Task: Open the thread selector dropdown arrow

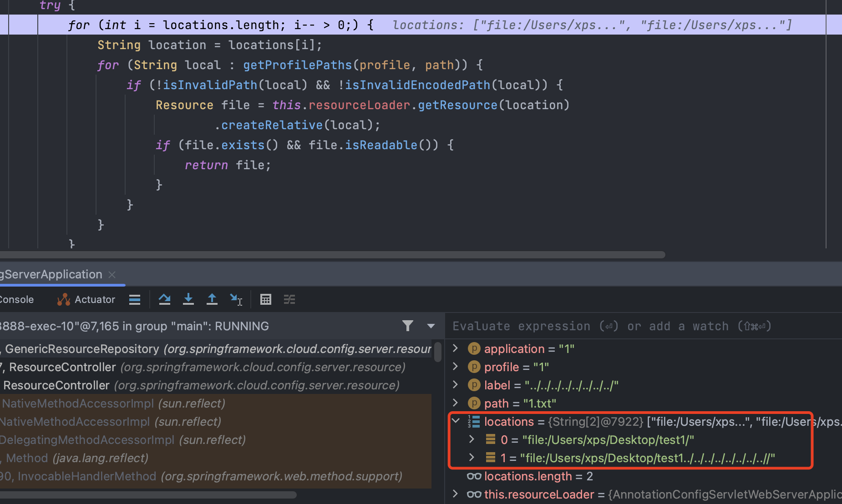Action: 431,326
